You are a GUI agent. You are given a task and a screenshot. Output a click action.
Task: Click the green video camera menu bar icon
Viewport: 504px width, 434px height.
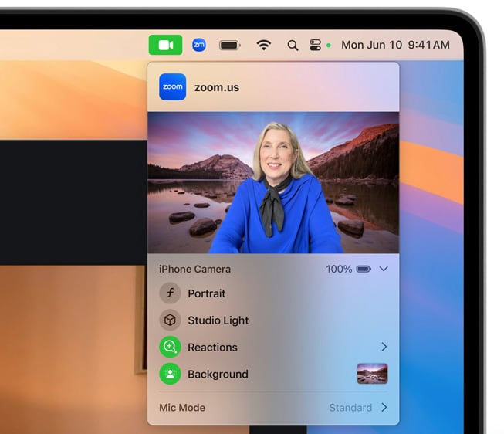[165, 45]
